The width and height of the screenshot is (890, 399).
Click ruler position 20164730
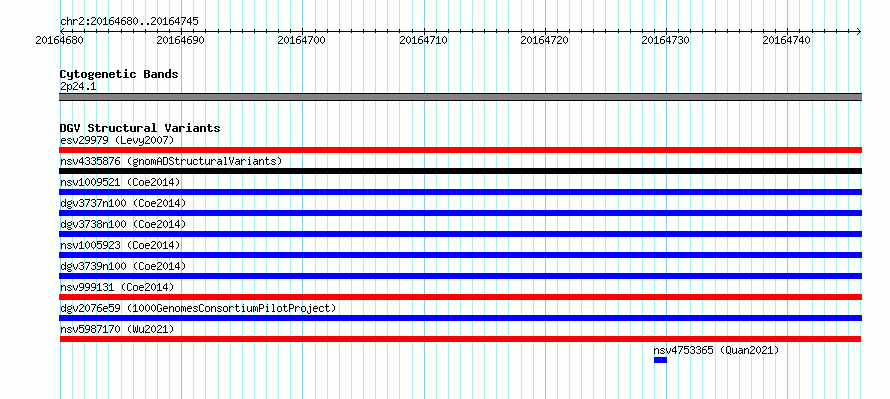click(666, 40)
